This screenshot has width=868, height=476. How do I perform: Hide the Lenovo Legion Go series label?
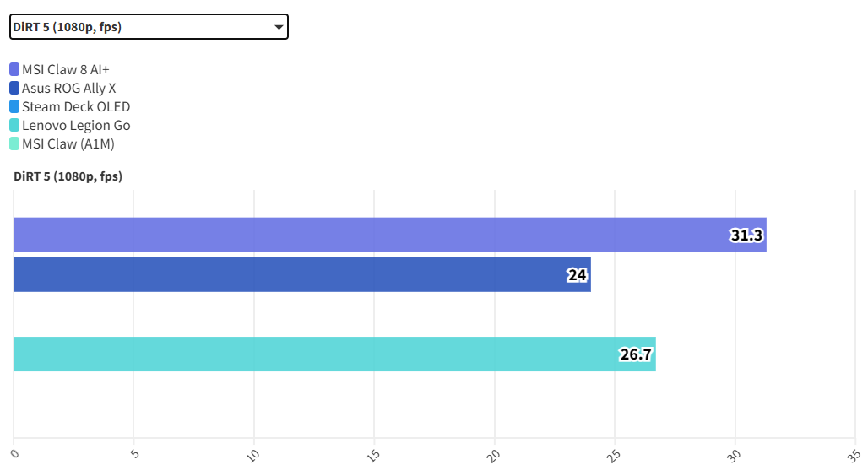pos(76,125)
